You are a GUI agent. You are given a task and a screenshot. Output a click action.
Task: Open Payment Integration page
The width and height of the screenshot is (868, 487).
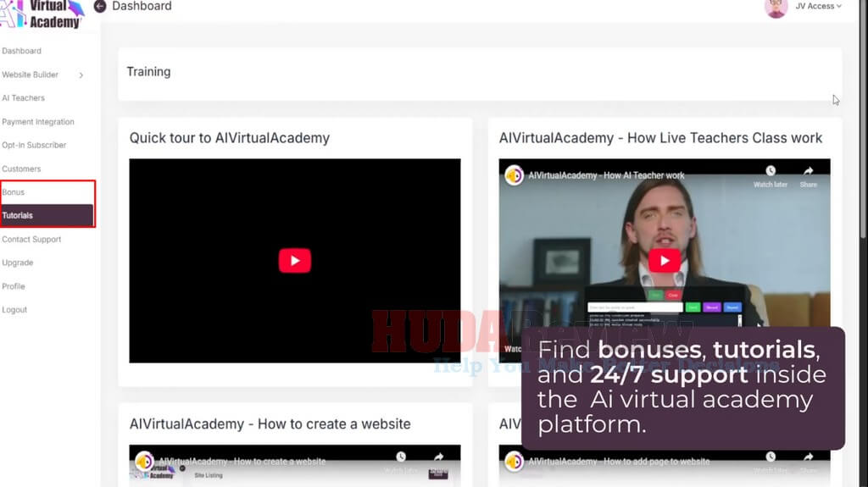click(x=38, y=122)
